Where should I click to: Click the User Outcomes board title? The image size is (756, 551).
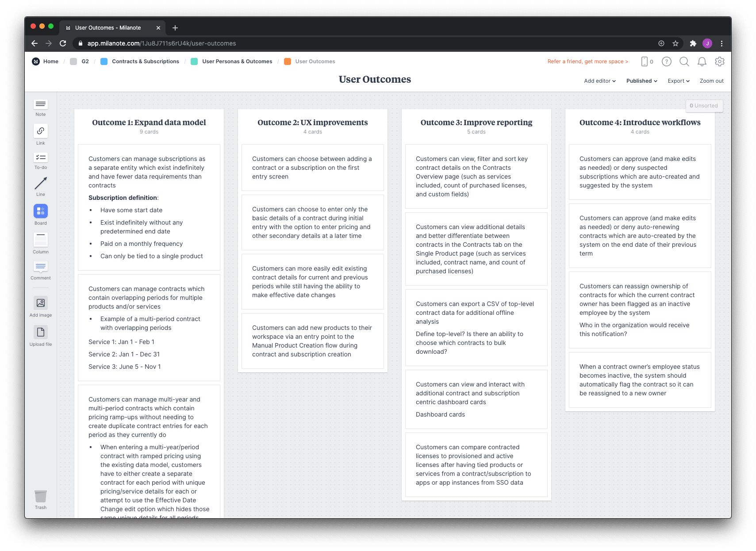click(x=375, y=80)
